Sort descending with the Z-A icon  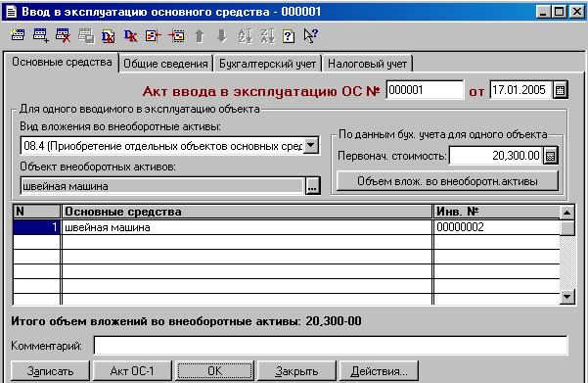coord(267,36)
